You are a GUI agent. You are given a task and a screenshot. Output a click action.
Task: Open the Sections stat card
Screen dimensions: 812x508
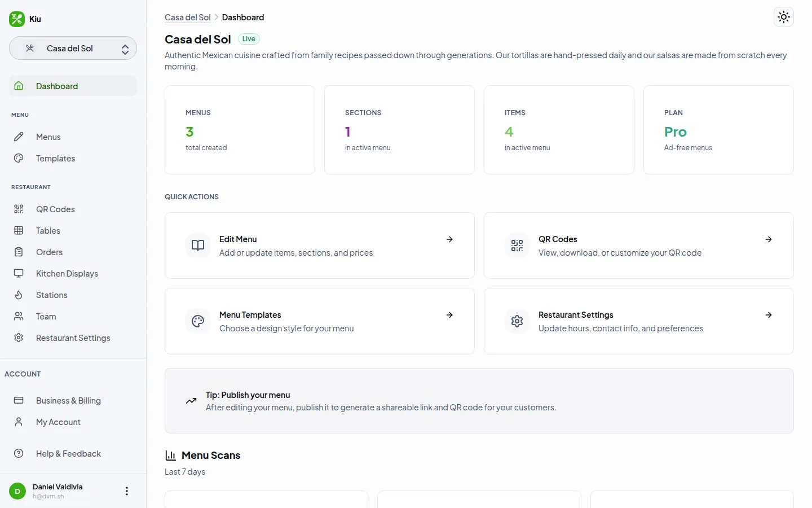tap(399, 130)
